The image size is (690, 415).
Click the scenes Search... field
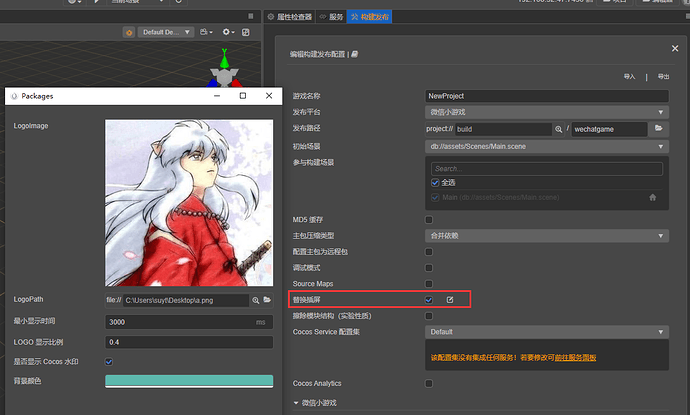click(x=547, y=169)
